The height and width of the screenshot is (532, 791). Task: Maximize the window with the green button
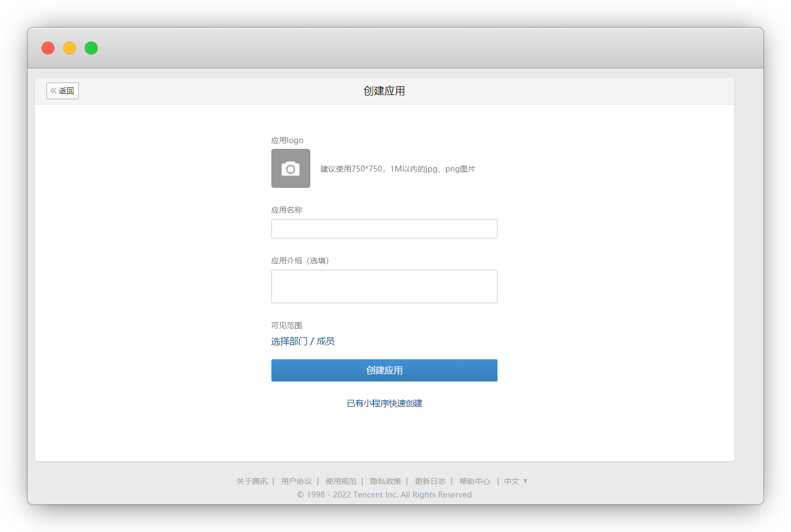click(91, 48)
